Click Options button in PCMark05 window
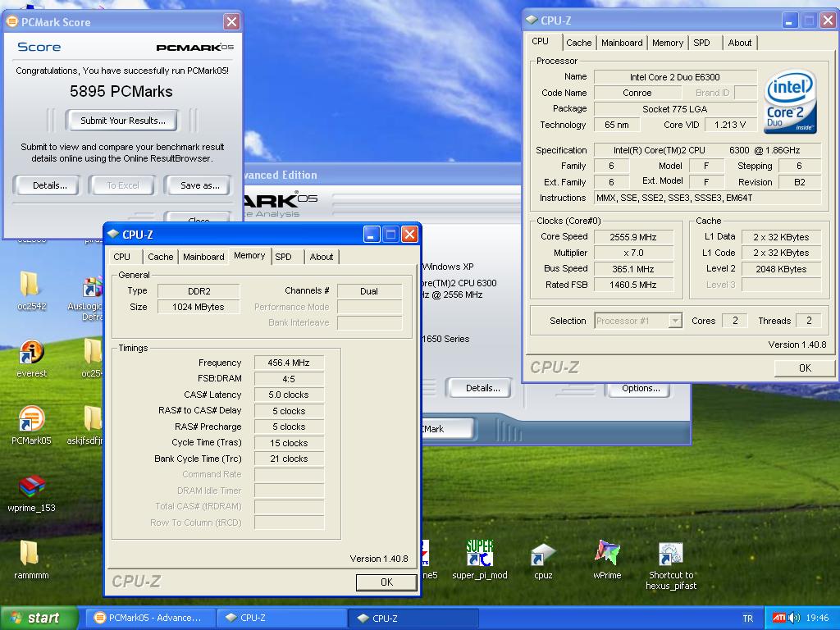Screen dimensions: 840x630 (x=640, y=388)
